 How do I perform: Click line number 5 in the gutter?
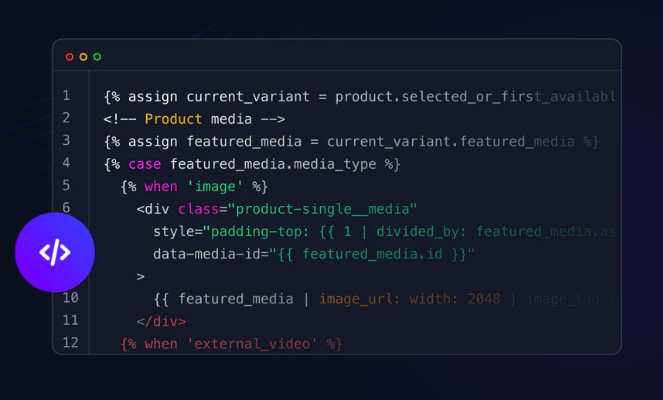click(x=66, y=185)
